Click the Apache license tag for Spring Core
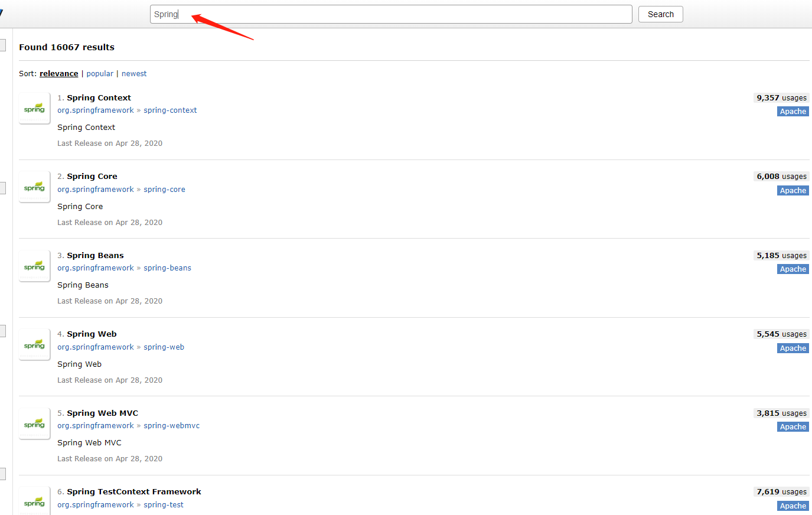The image size is (812, 515). point(793,191)
